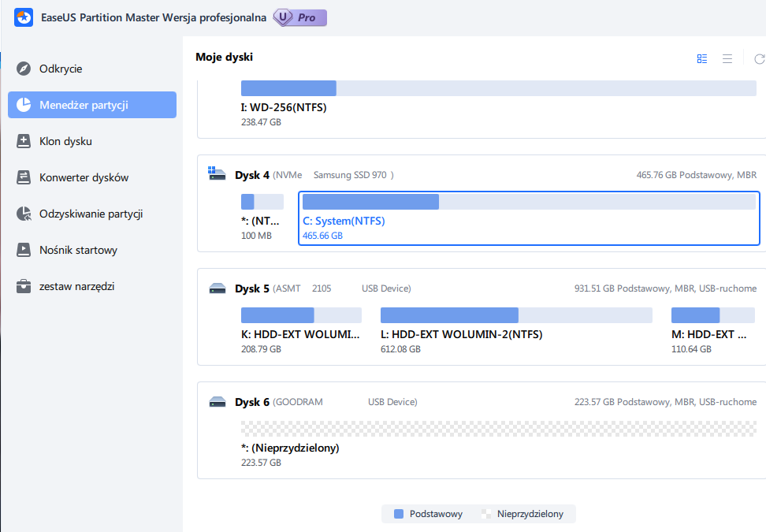The image size is (766, 532).
Task: Click the Menedżer partycji pie chart icon
Action: point(24,105)
